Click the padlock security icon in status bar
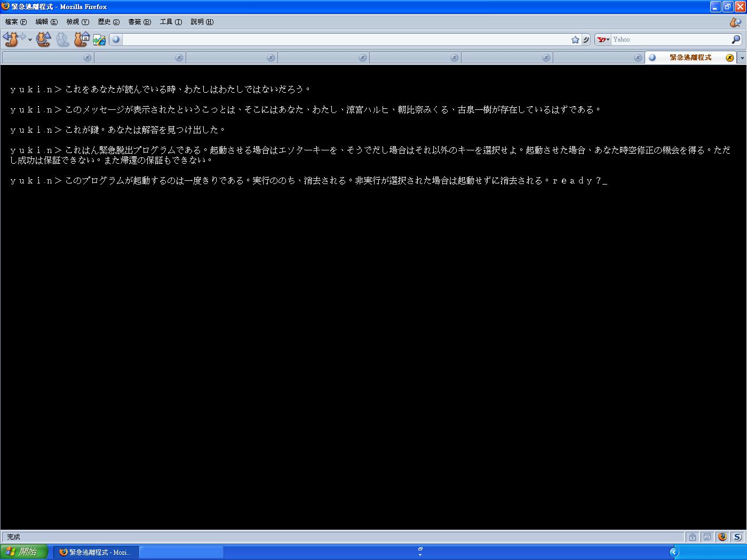Viewport: 747px width, 560px height. pos(692,537)
